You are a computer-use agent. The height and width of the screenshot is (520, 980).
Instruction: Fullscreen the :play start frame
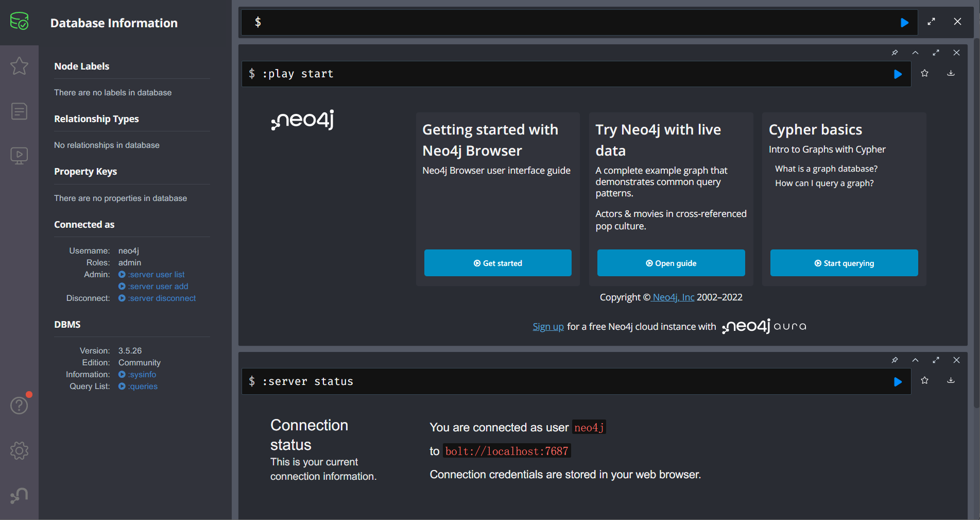click(x=936, y=53)
